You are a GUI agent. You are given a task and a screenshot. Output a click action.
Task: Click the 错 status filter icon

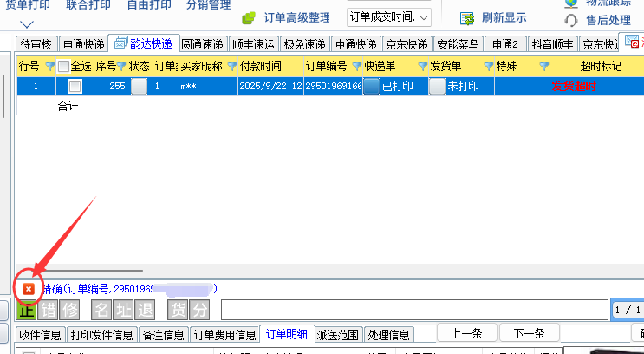click(49, 310)
